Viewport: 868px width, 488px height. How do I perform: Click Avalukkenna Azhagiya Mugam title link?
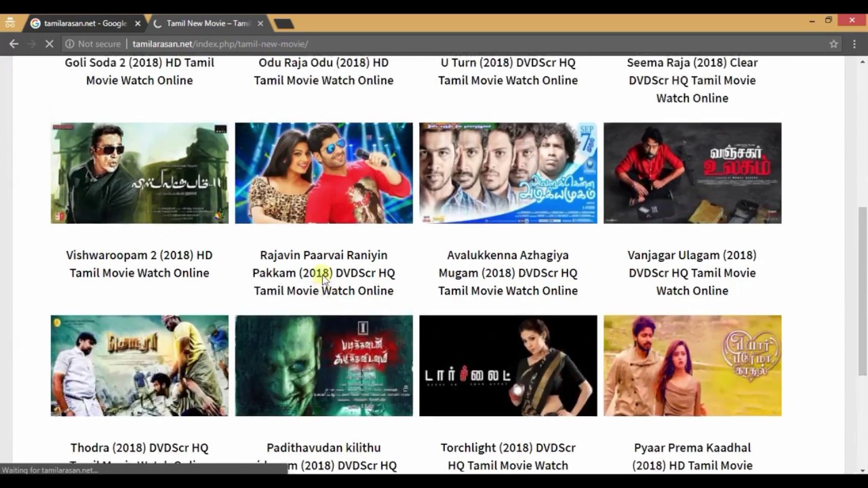pyautogui.click(x=508, y=272)
